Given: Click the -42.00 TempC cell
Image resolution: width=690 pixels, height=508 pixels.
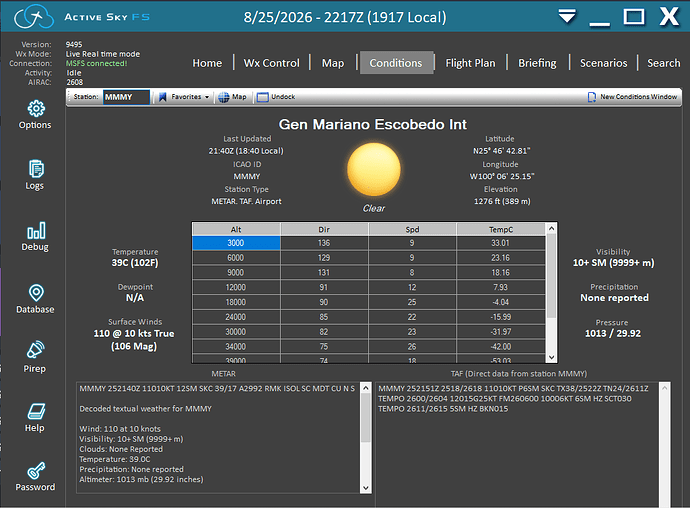Looking at the screenshot, I should pyautogui.click(x=501, y=347).
